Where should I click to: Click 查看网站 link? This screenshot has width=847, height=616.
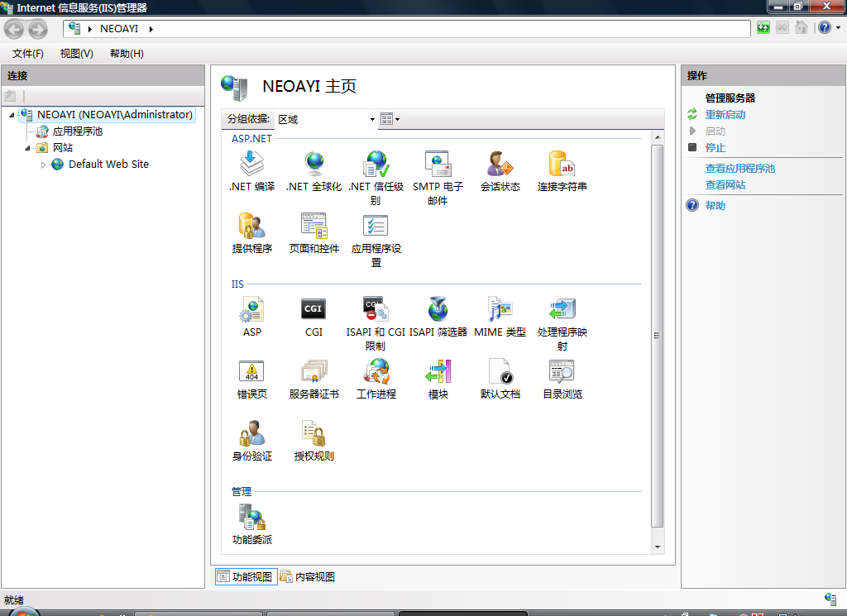725,185
